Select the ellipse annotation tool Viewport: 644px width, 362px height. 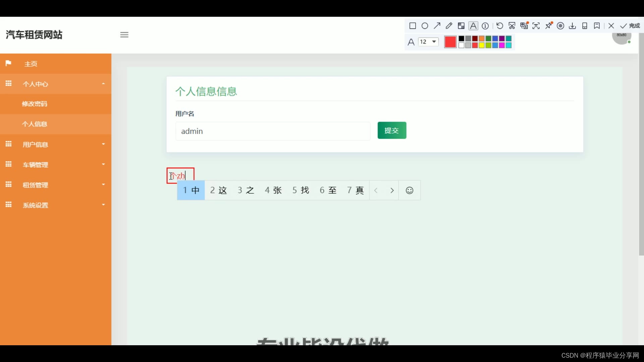tap(425, 26)
